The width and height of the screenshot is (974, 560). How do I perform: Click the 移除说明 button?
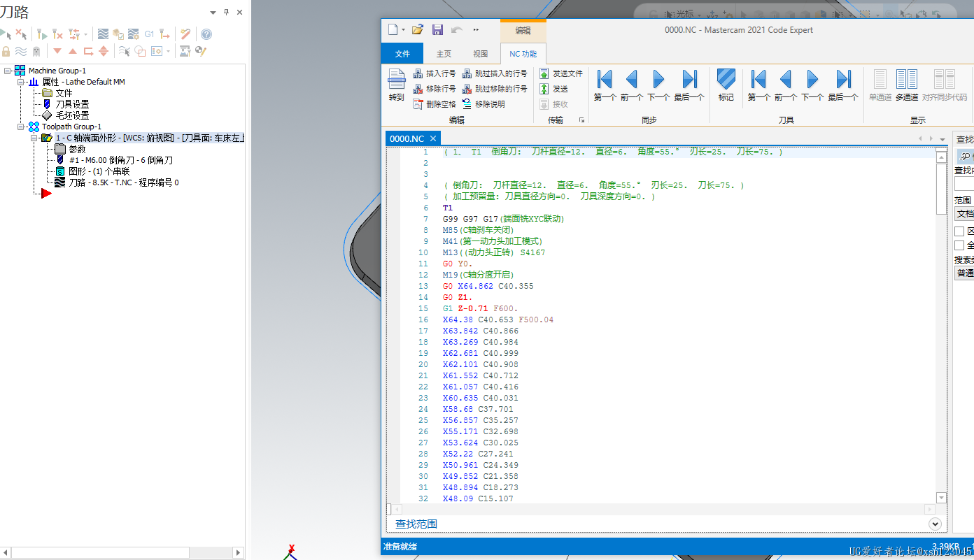tap(483, 104)
